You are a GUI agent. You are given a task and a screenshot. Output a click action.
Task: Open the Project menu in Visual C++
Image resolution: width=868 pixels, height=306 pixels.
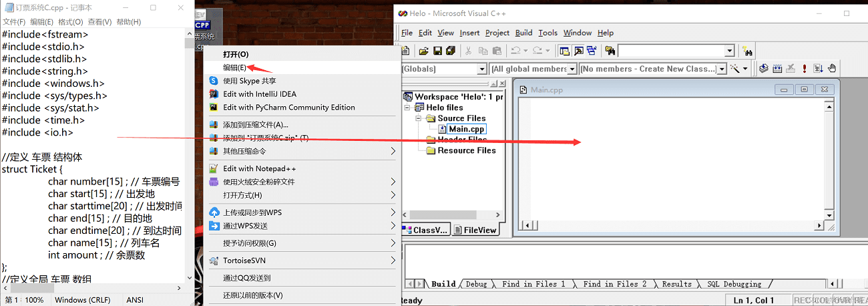(497, 33)
